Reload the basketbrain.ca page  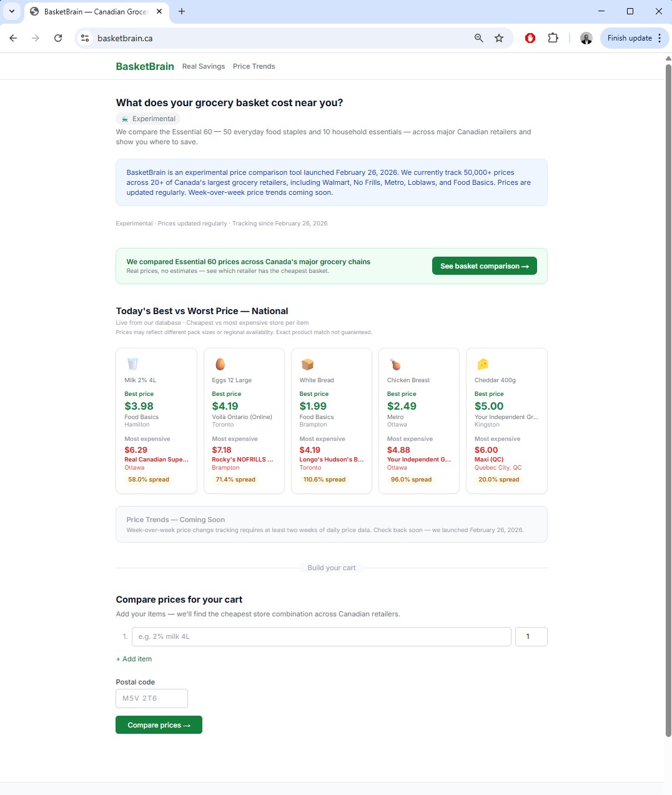[x=58, y=38]
